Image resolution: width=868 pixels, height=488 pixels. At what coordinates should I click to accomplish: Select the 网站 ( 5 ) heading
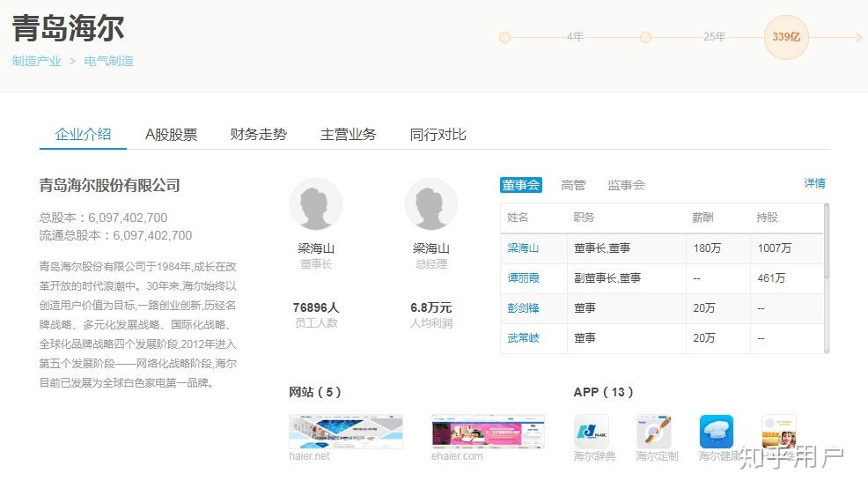(x=315, y=392)
